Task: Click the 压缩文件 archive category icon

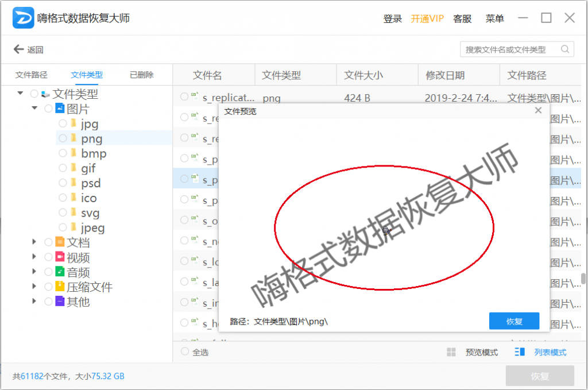Action: 60,287
